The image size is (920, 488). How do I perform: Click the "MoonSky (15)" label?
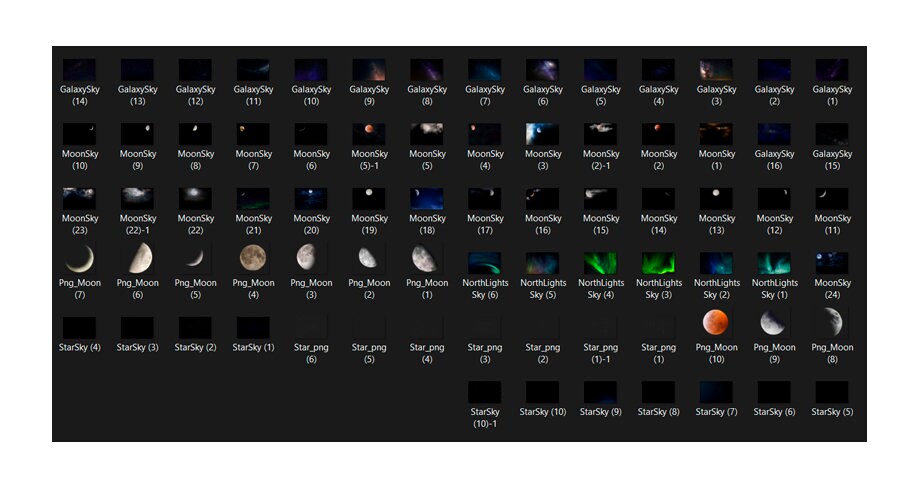[x=601, y=224]
